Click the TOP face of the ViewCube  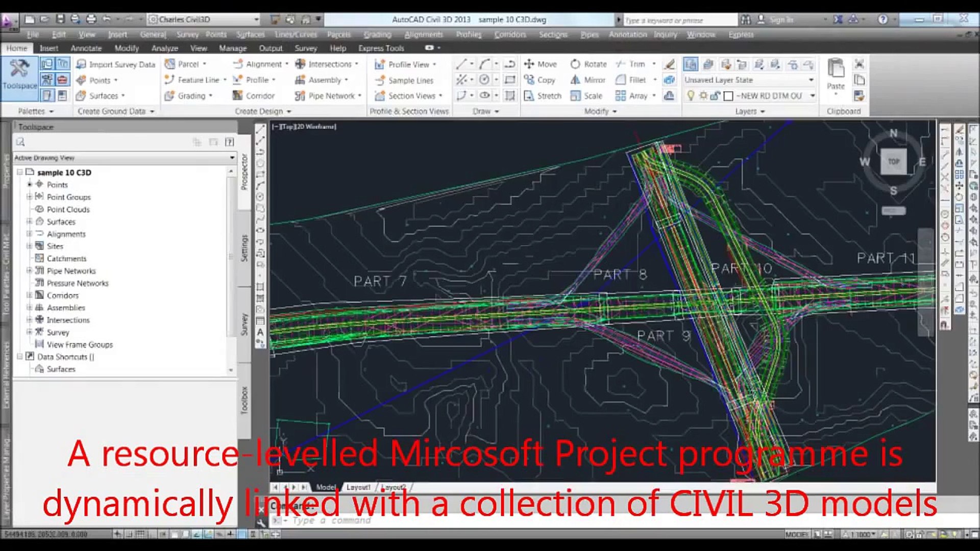[x=893, y=162]
